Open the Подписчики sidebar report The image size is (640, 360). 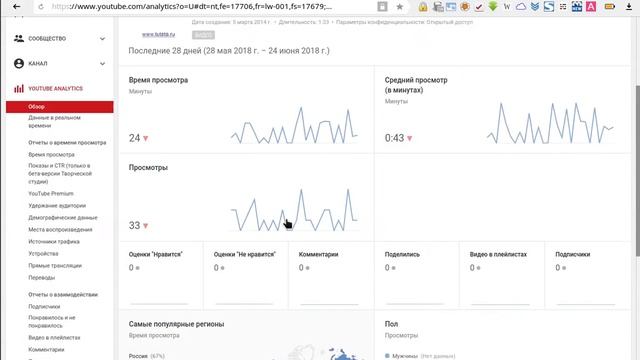[x=44, y=307]
